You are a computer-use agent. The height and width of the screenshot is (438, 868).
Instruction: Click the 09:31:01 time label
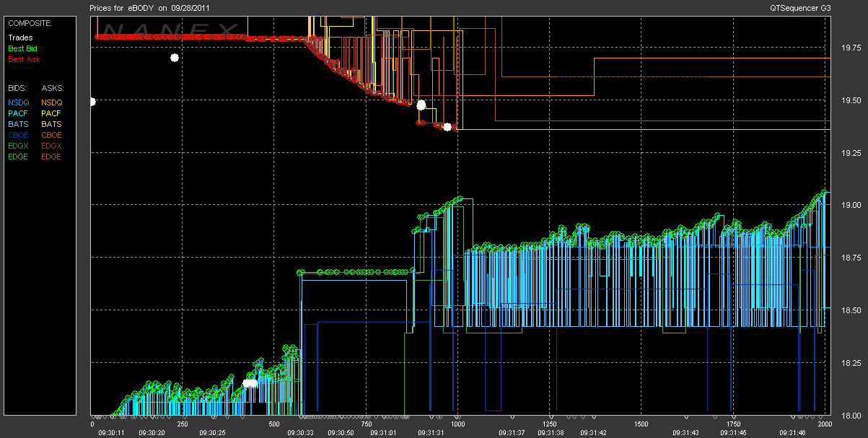click(x=382, y=432)
